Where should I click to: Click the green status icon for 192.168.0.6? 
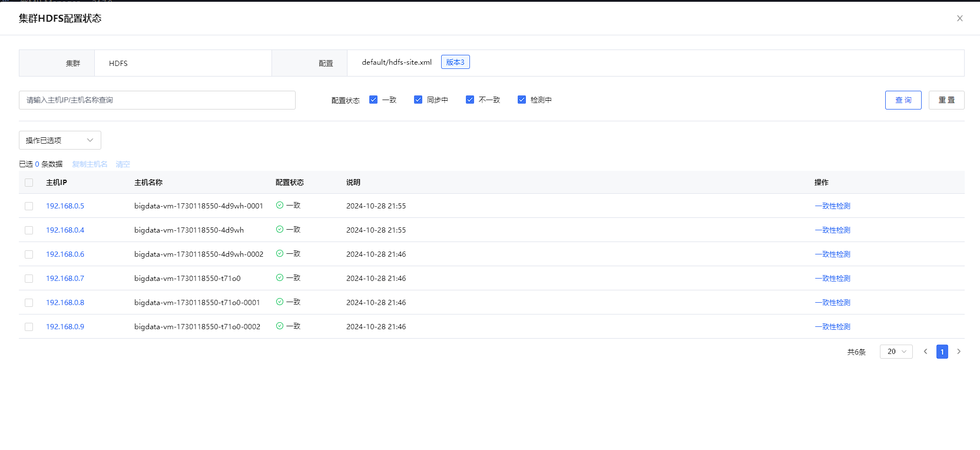[280, 253]
